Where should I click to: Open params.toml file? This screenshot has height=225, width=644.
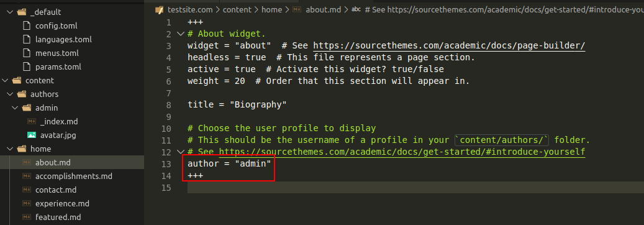point(58,67)
